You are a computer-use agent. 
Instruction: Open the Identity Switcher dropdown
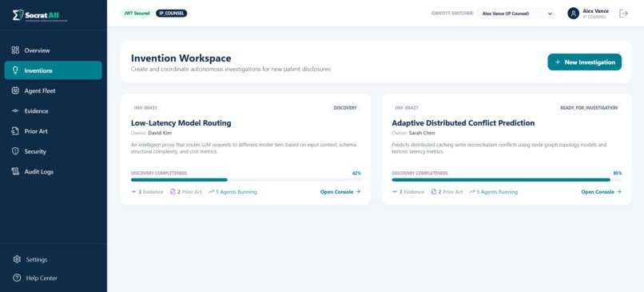click(x=515, y=14)
